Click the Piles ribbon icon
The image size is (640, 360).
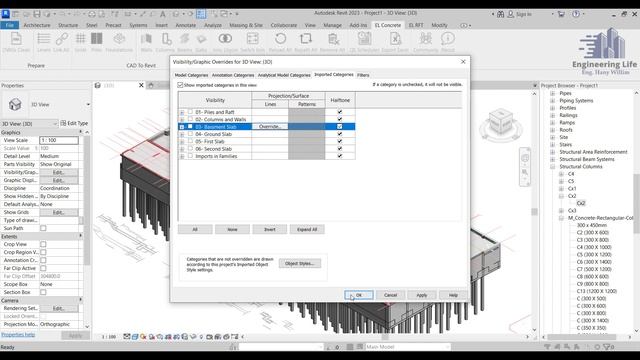click(x=96, y=39)
